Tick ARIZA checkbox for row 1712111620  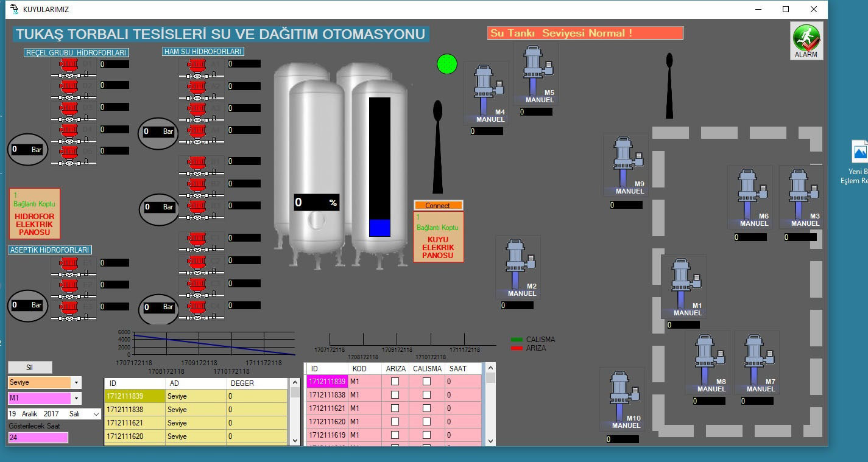(x=395, y=422)
